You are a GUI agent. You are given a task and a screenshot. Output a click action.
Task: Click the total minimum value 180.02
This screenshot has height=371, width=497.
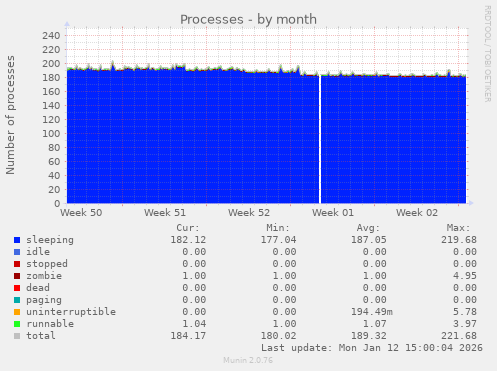278,336
